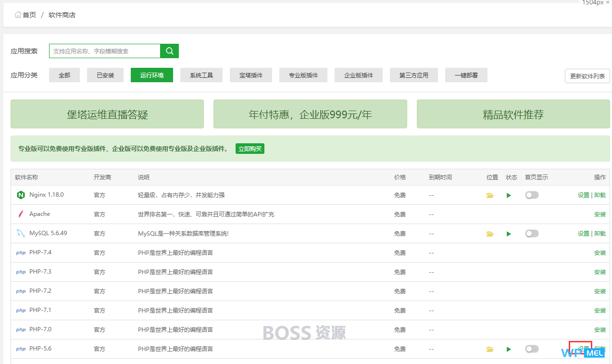
Task: Click the 首页显示 column header
Action: [537, 177]
